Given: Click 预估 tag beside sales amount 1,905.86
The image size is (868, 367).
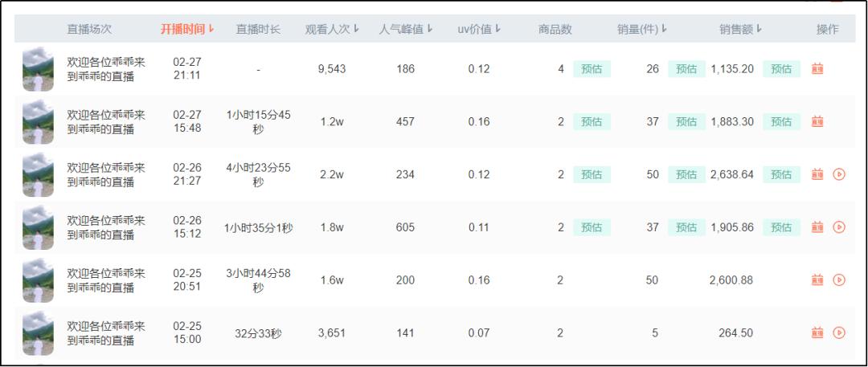Looking at the screenshot, I should pos(782,227).
